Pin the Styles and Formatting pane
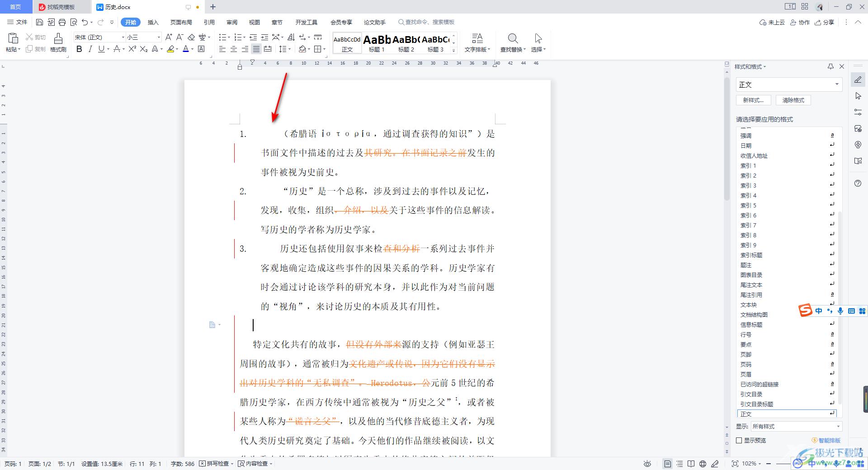 pos(830,66)
